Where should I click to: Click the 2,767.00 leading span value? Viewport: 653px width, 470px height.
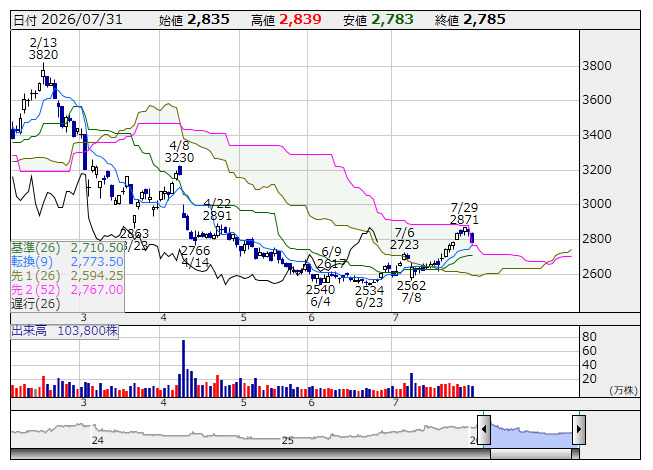pyautogui.click(x=97, y=290)
